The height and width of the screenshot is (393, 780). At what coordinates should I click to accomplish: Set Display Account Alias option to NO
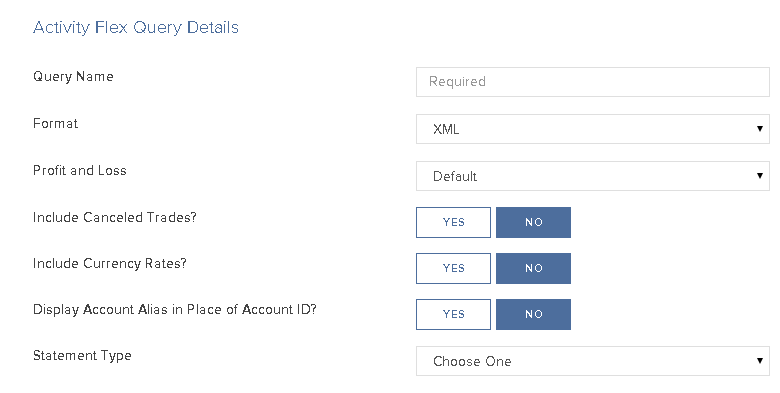(533, 314)
